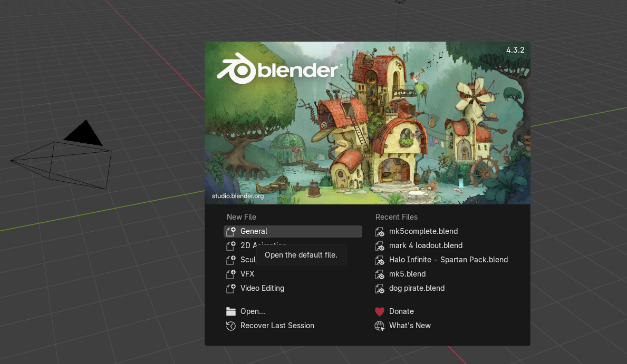Create a new VFX file

coord(293,274)
